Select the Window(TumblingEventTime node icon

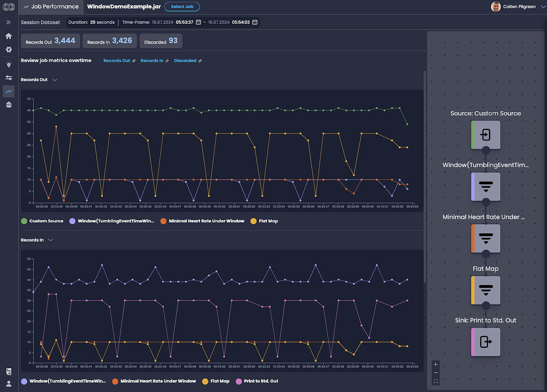click(x=485, y=186)
